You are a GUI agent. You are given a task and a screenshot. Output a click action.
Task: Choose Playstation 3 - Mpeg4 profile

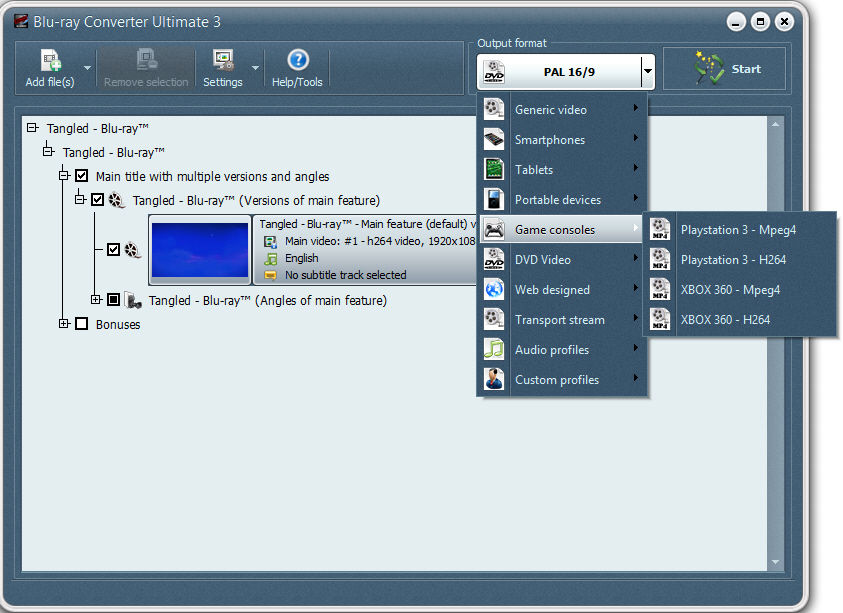click(740, 230)
